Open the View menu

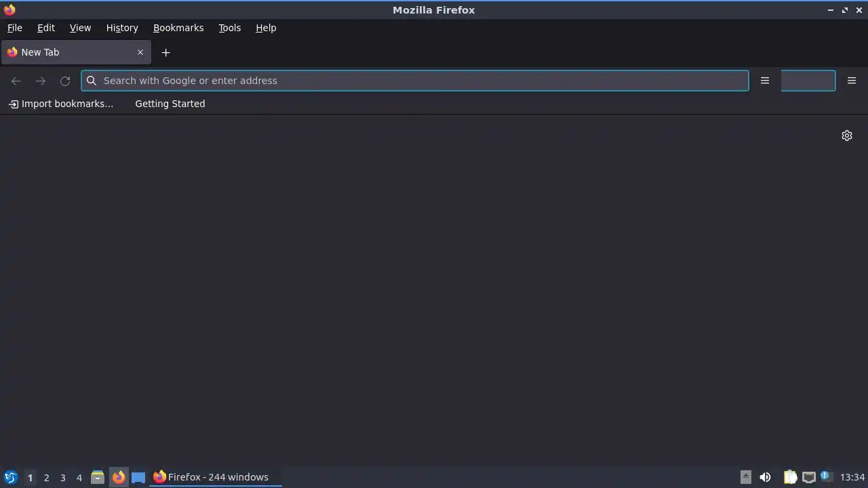coord(80,28)
